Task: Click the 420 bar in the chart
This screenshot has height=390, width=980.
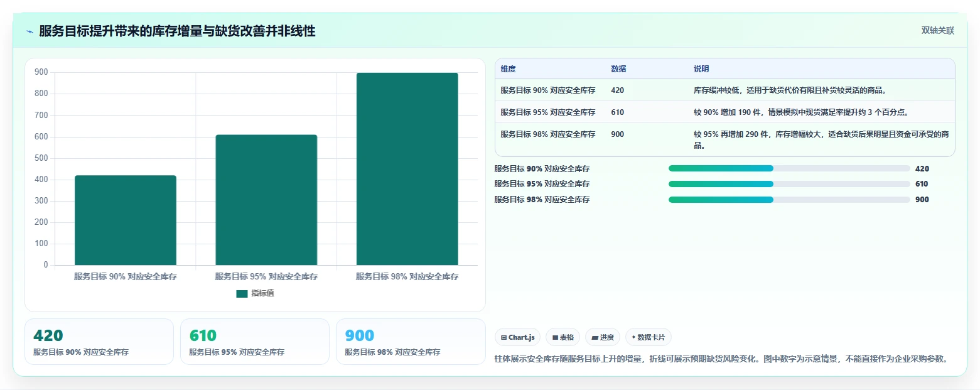Action: 126,220
